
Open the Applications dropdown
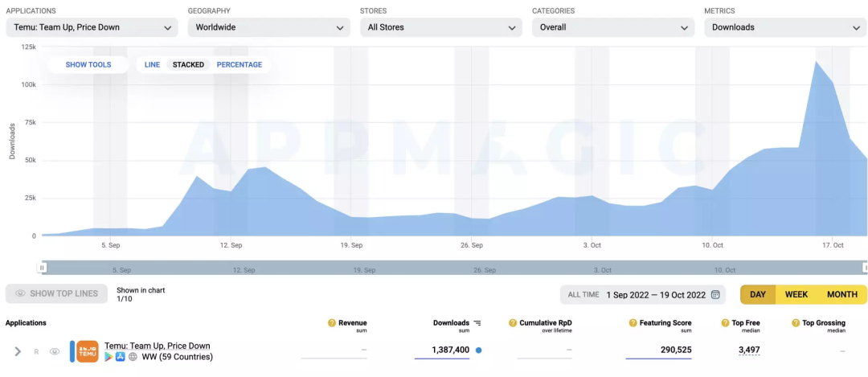[91, 27]
